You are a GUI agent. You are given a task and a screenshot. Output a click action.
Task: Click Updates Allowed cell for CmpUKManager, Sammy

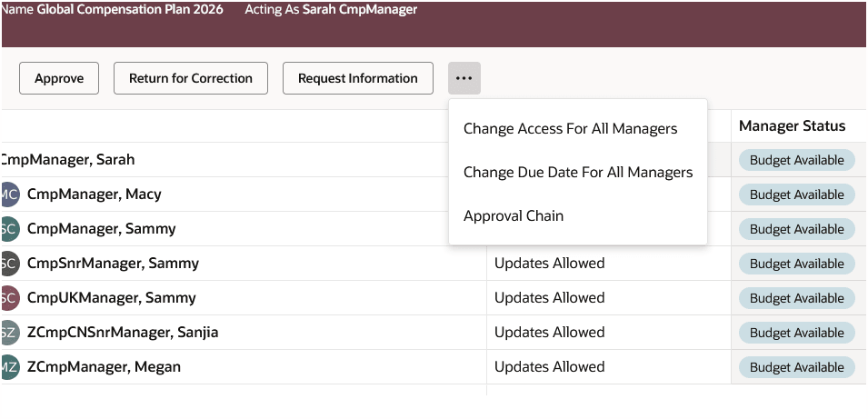click(x=549, y=298)
